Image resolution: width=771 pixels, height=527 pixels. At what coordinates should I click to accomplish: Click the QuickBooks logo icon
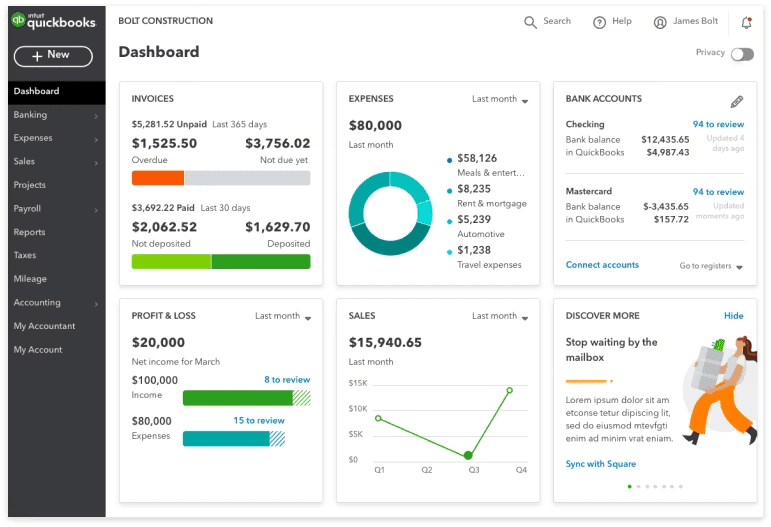[x=19, y=22]
